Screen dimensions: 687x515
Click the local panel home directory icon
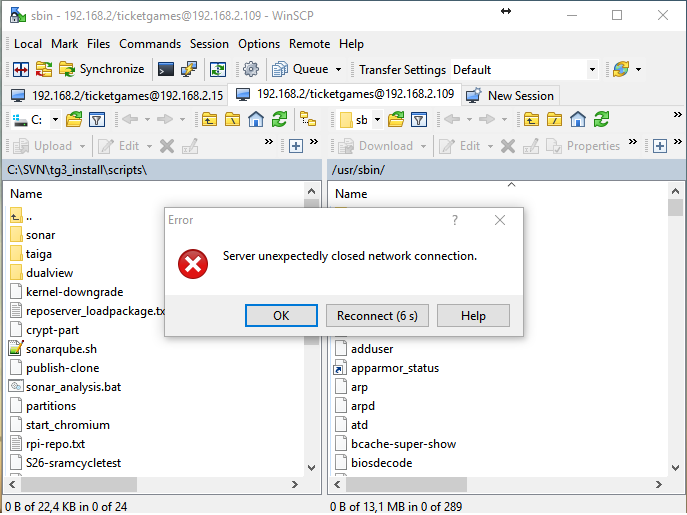click(256, 120)
